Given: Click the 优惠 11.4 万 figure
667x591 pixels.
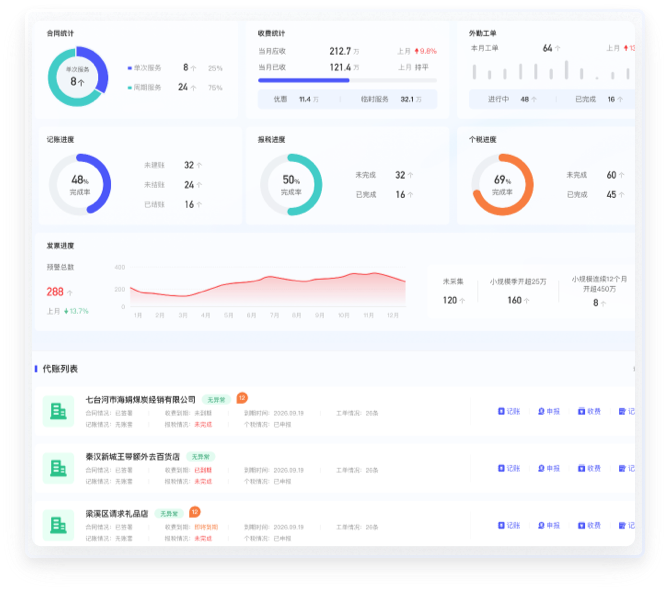Looking at the screenshot, I should click(296, 99).
